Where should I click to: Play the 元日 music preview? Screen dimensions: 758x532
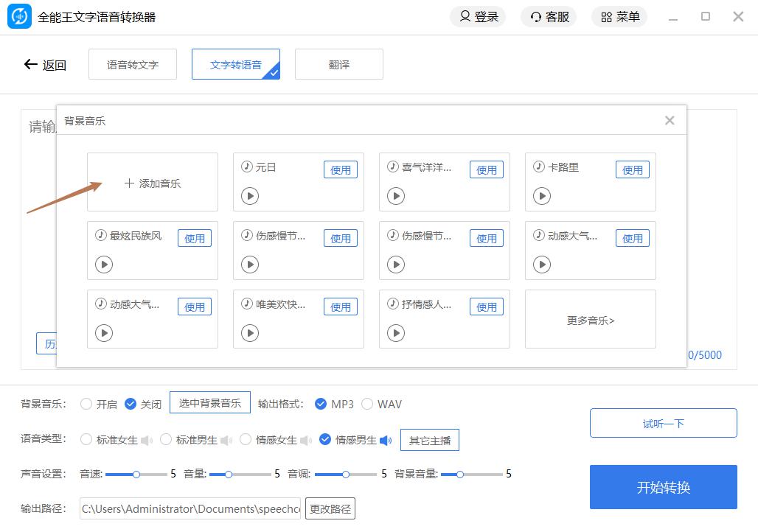point(250,196)
